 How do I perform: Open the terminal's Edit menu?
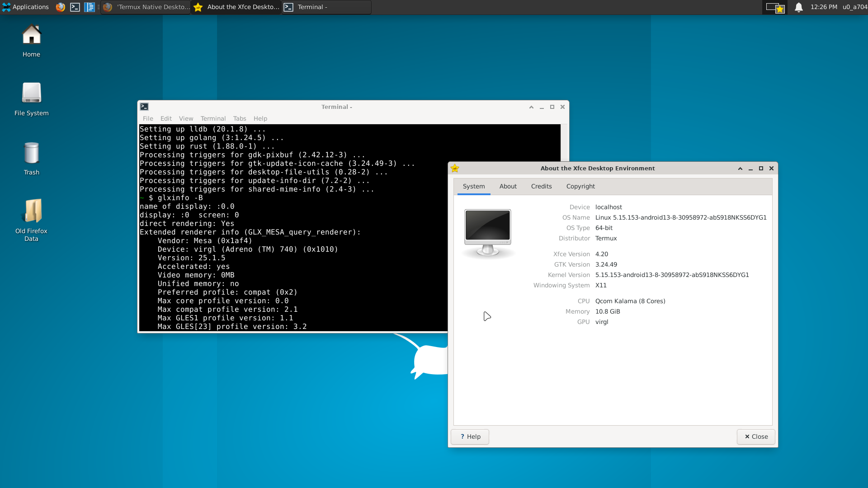click(166, 118)
